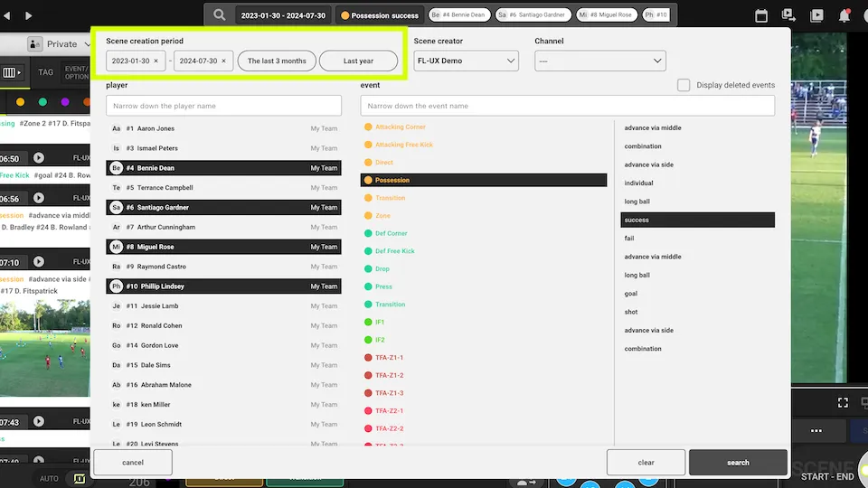Image resolution: width=868 pixels, height=488 pixels.
Task: Open the start date 2023-01-30 picker
Action: (x=130, y=61)
